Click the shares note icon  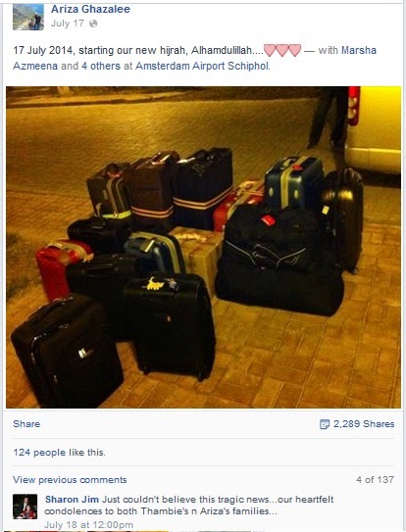pos(325,424)
